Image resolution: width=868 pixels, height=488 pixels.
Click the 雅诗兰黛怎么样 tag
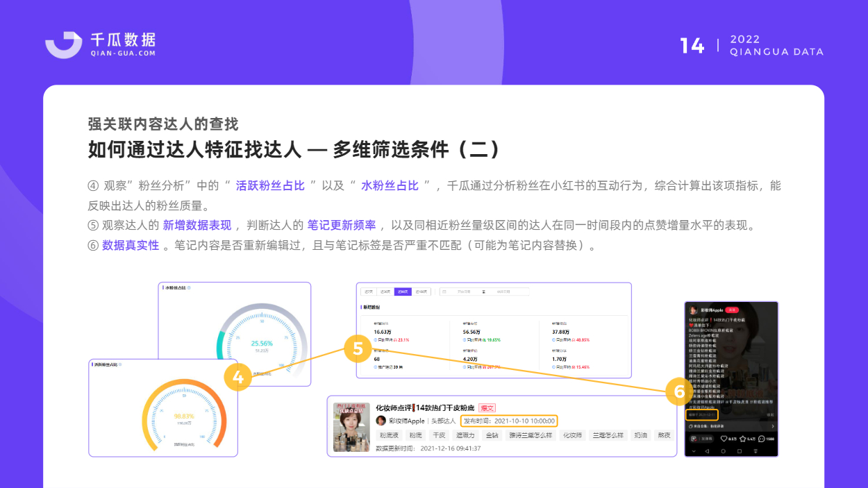[531, 435]
